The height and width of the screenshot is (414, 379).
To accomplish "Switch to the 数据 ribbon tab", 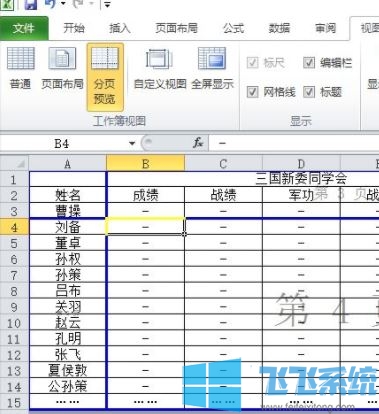I will 279,28.
